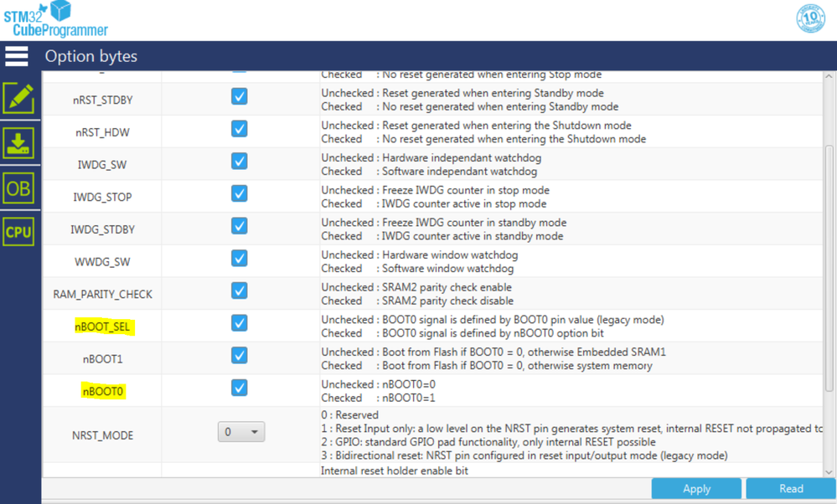Toggle the RAM_PARITY_CHECK checkbox
This screenshot has height=504, width=837.
239,291
